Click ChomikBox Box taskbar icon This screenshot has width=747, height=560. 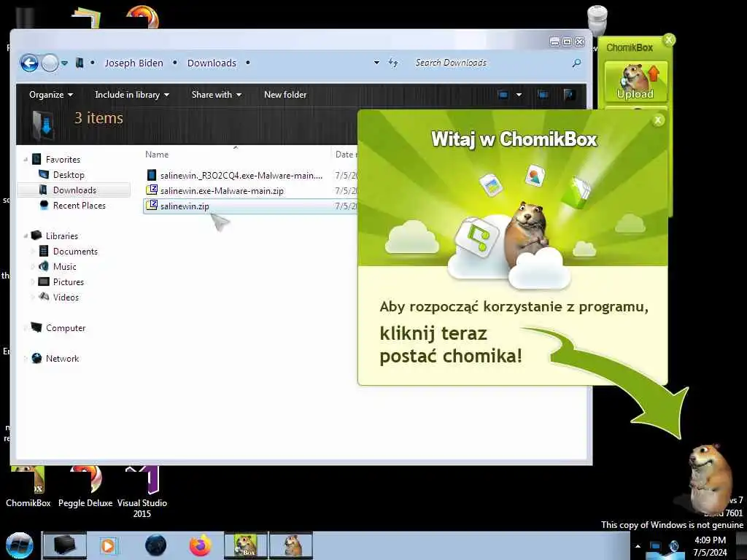coord(246,545)
